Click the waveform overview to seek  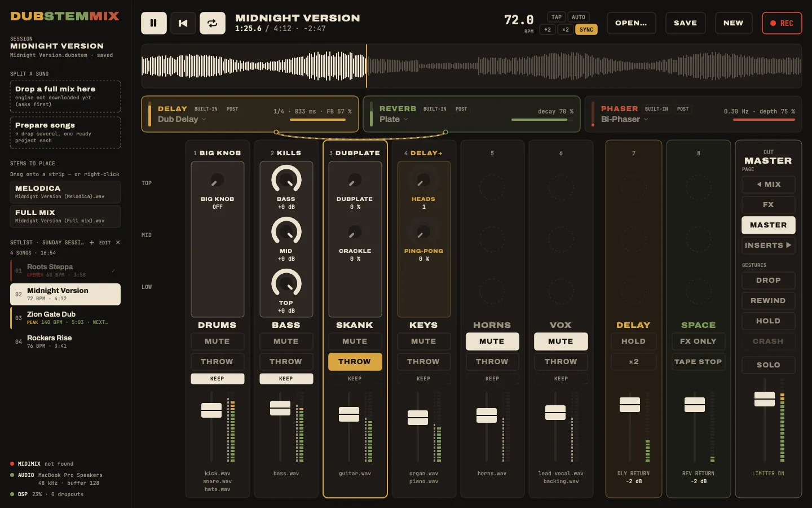click(x=471, y=66)
